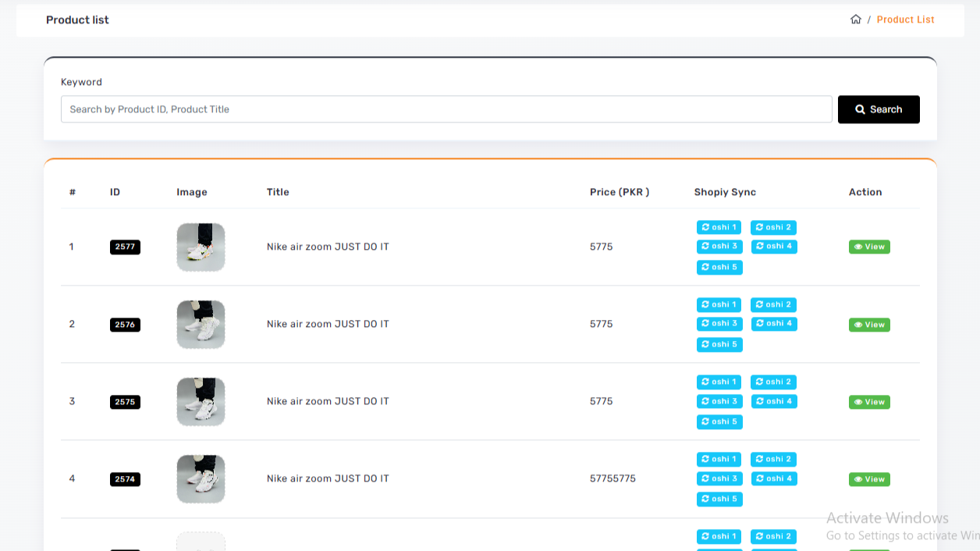Click the Image column header

tap(192, 192)
